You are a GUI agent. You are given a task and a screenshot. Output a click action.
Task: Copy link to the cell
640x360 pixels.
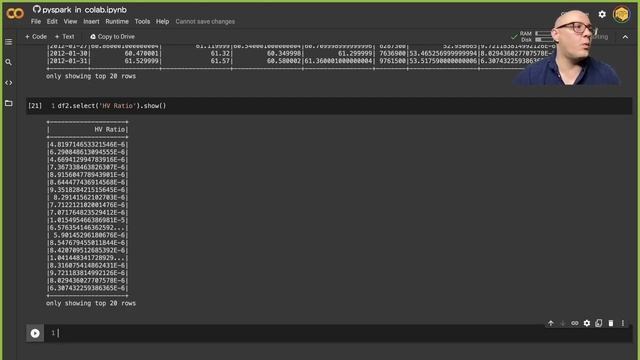coord(575,323)
